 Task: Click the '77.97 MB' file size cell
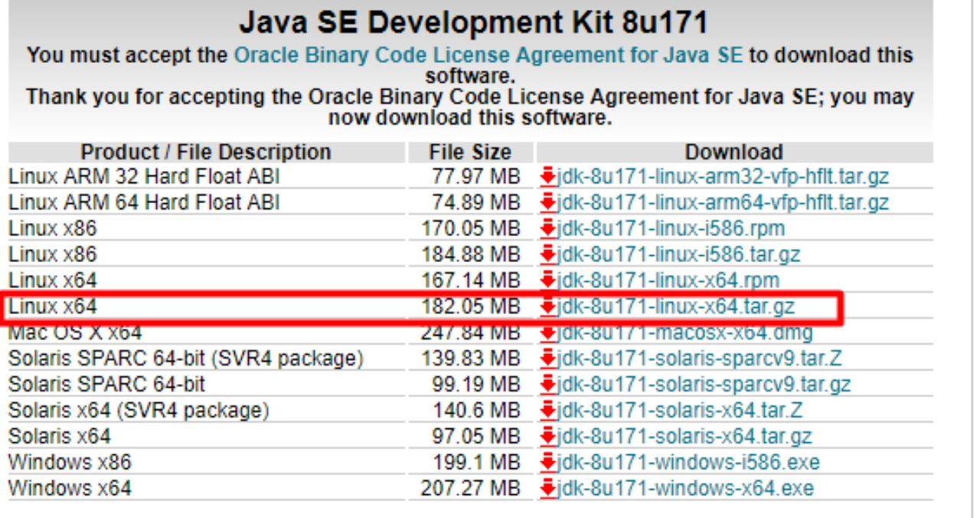[x=476, y=177]
